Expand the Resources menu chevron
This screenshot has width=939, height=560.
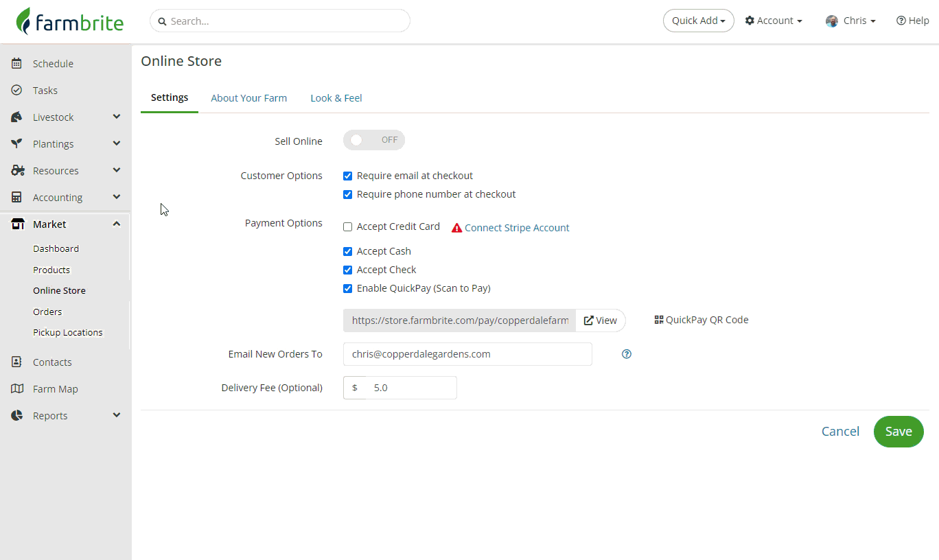click(x=117, y=170)
